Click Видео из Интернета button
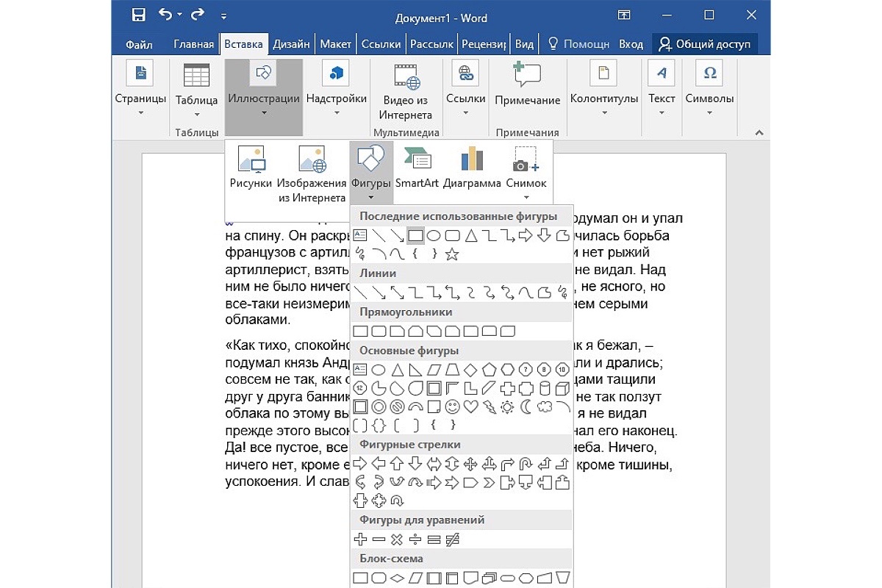The image size is (882, 588). point(406,92)
